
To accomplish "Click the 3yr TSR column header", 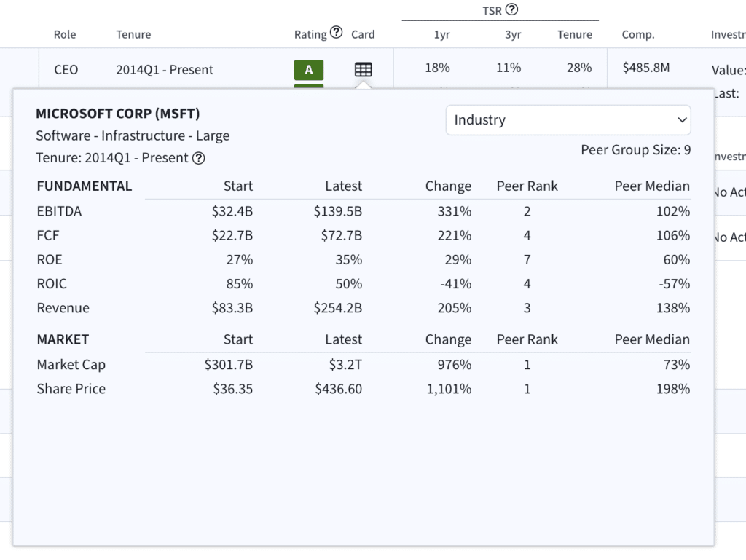I will pos(513,35).
